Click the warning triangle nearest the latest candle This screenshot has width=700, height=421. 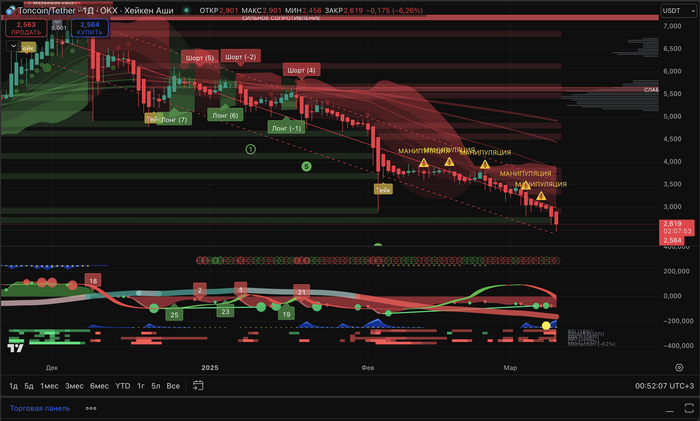click(541, 196)
